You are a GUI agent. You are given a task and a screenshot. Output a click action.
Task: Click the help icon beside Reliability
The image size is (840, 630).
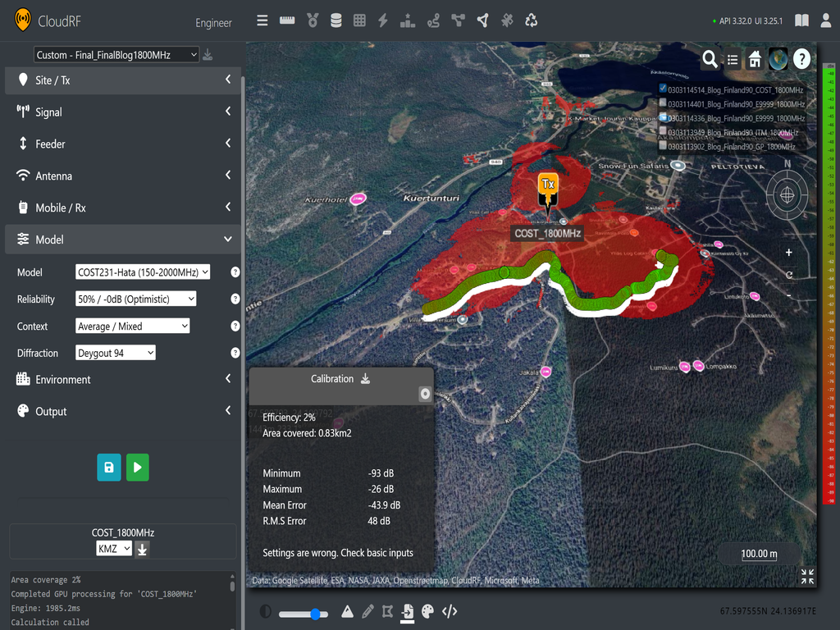(x=235, y=299)
